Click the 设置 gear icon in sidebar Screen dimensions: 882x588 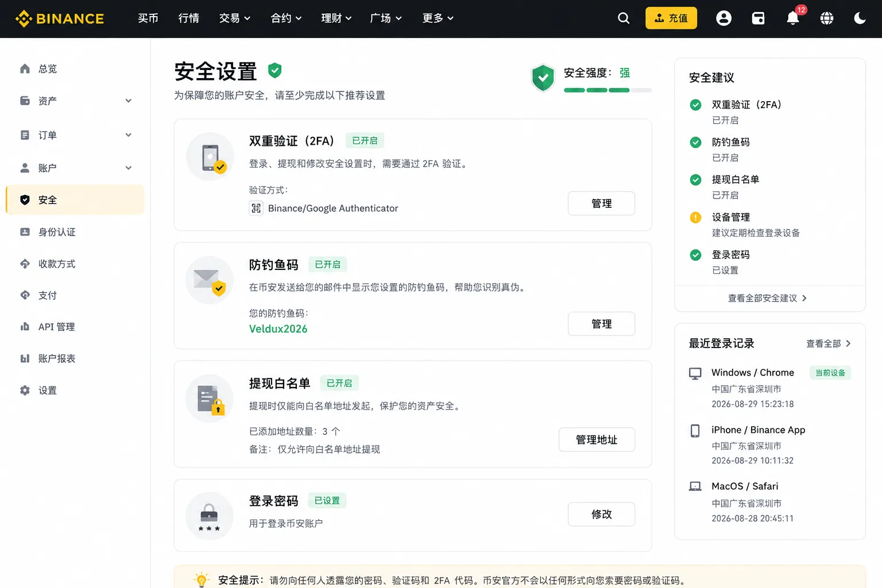[25, 390]
